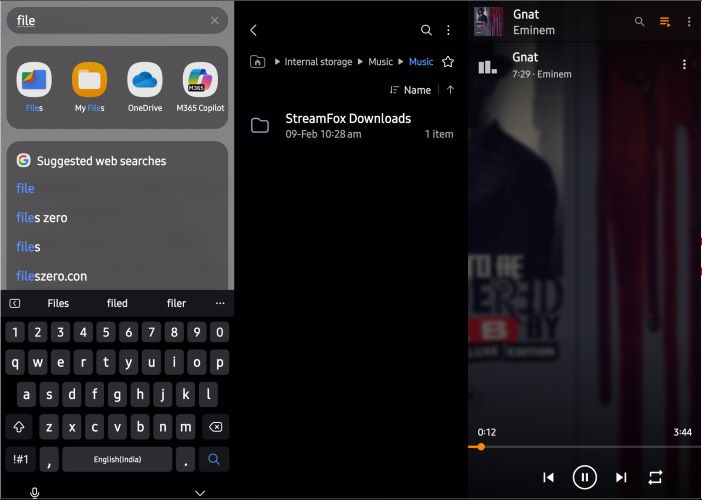Tap the microphone voice input icon
Image resolution: width=702 pixels, height=500 pixels.
coord(34,493)
